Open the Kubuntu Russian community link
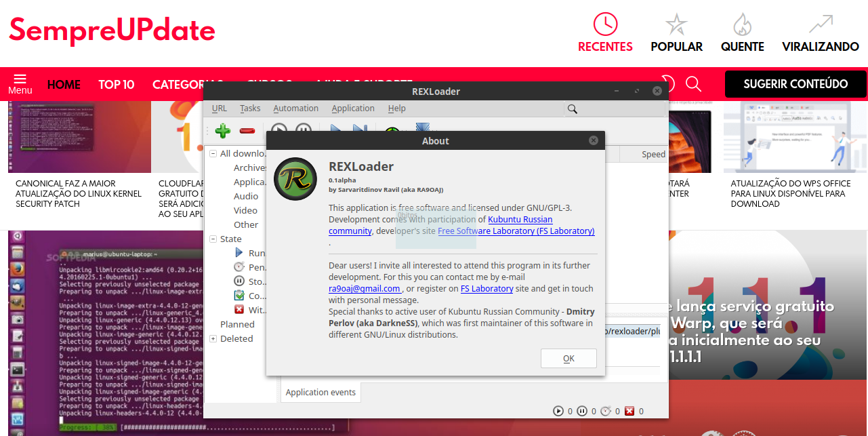 click(x=440, y=225)
